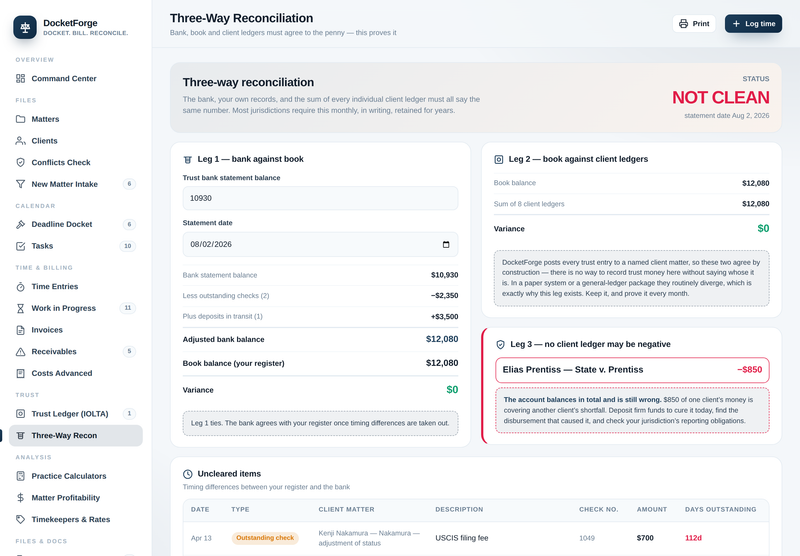The image size is (800, 556).
Task: Click the Practice Calculators calculator icon
Action: point(20,476)
